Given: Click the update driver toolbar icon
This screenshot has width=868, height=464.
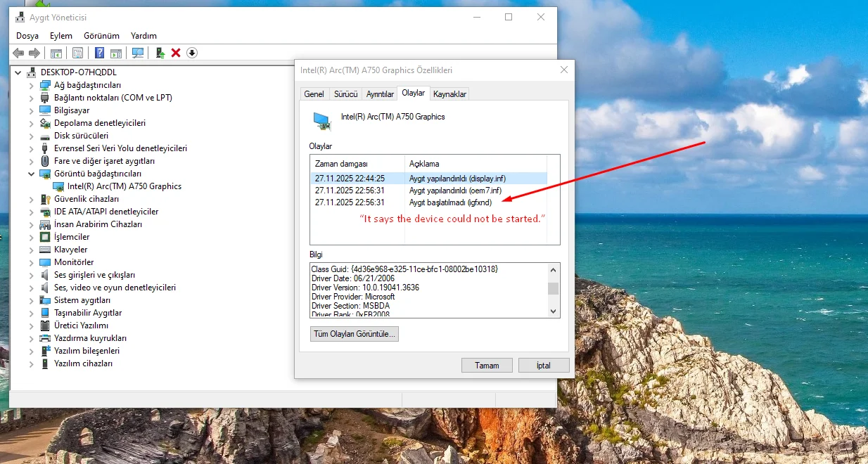Looking at the screenshot, I should pos(160,53).
